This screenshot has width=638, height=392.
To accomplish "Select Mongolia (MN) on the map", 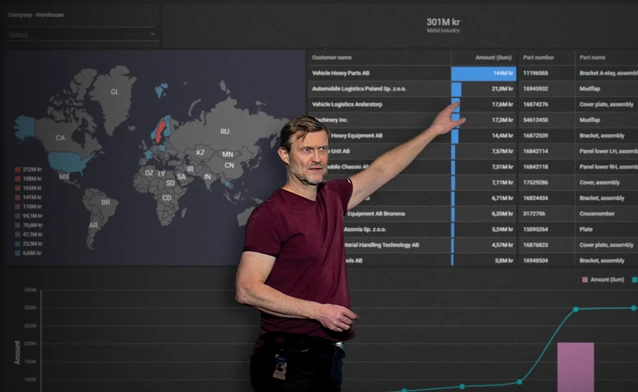I will (x=228, y=154).
